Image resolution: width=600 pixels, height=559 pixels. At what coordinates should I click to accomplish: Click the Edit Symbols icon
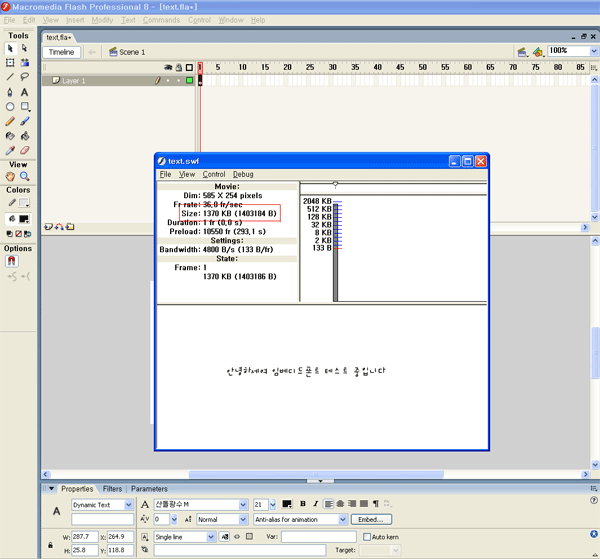538,52
